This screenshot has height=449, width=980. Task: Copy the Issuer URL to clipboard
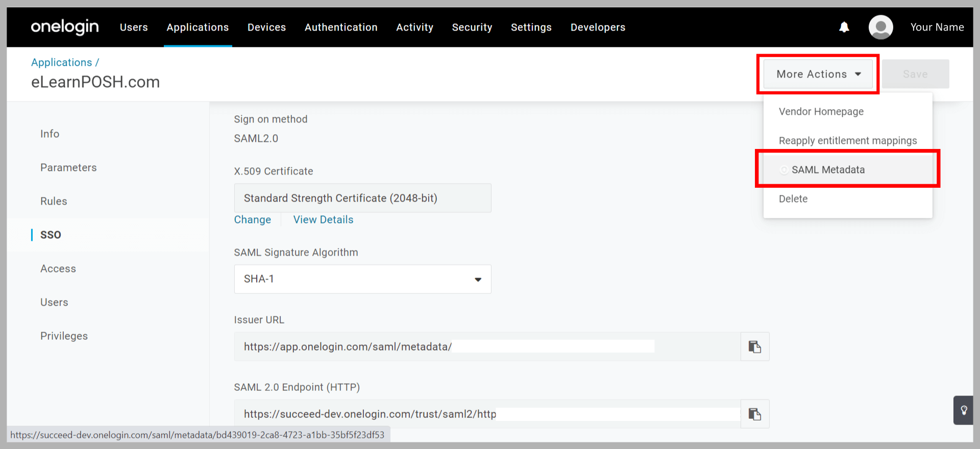tap(754, 347)
